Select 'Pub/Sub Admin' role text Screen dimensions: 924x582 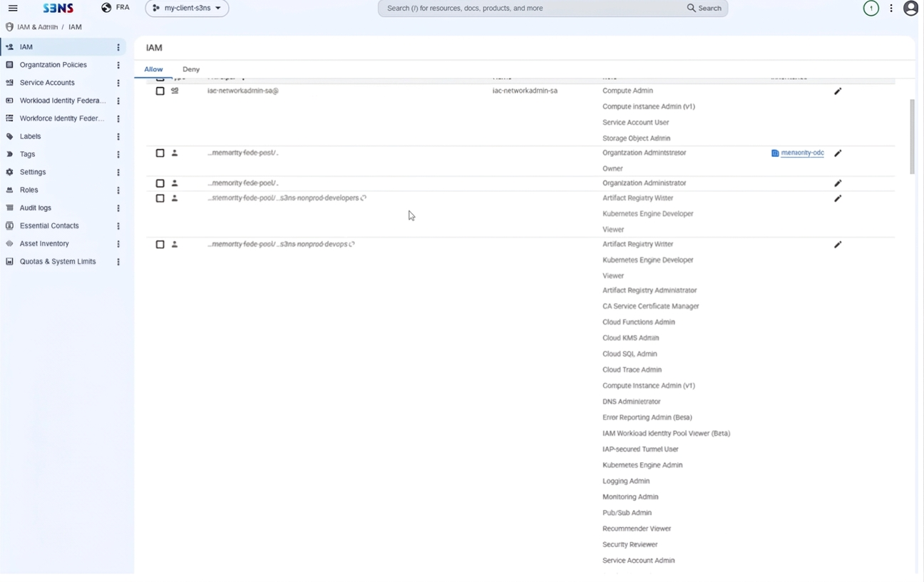pos(627,513)
